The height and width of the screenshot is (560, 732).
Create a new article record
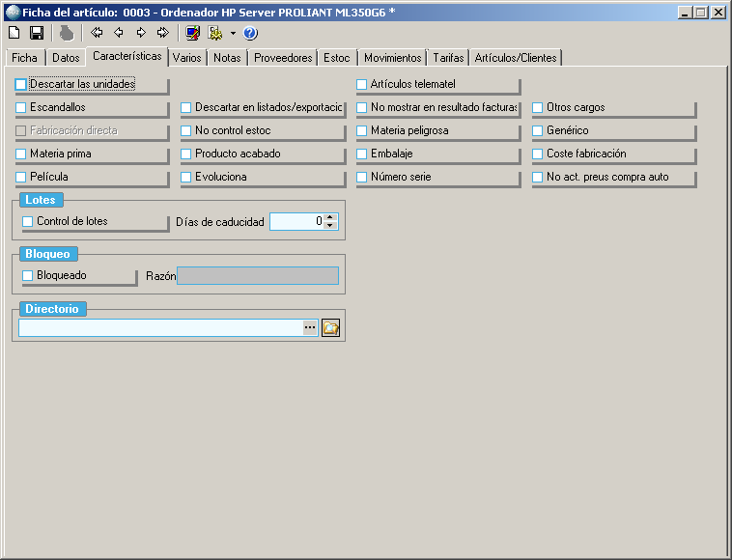tap(14, 33)
